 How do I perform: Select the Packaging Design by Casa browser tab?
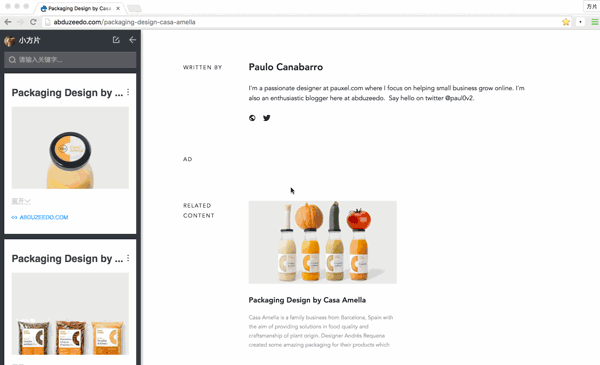80,8
